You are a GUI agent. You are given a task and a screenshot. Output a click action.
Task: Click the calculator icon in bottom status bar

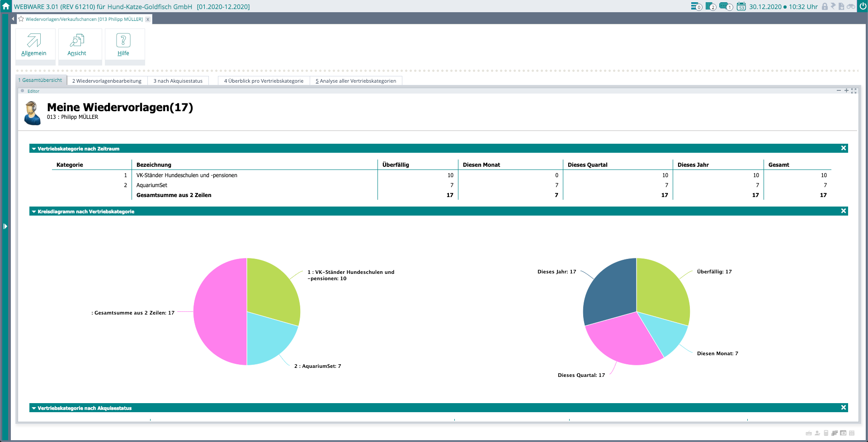coord(826,433)
